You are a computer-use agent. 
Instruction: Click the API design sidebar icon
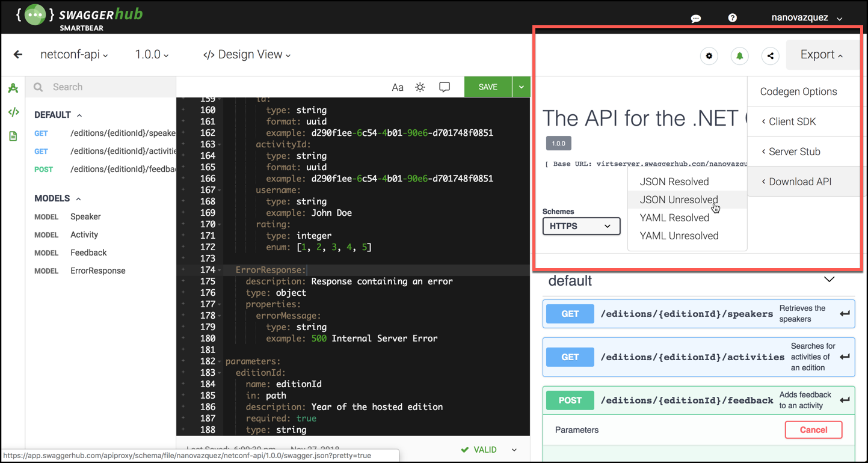point(13,88)
